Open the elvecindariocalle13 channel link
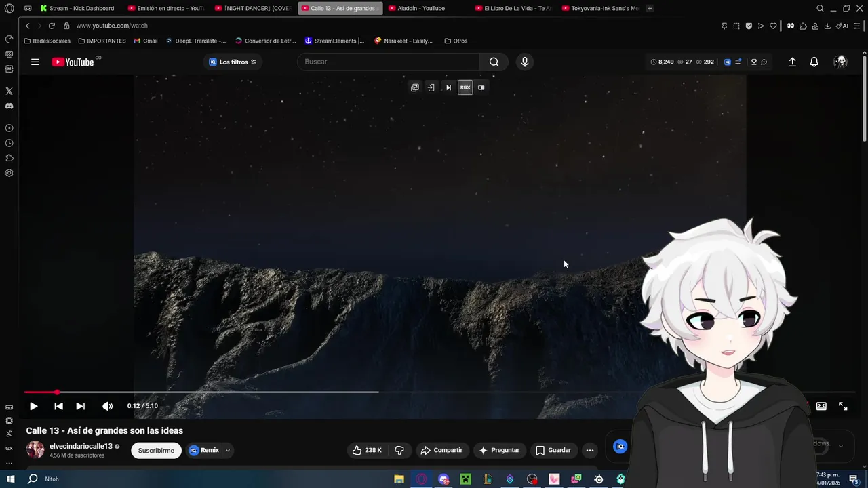This screenshot has height=488, width=868. [81, 447]
